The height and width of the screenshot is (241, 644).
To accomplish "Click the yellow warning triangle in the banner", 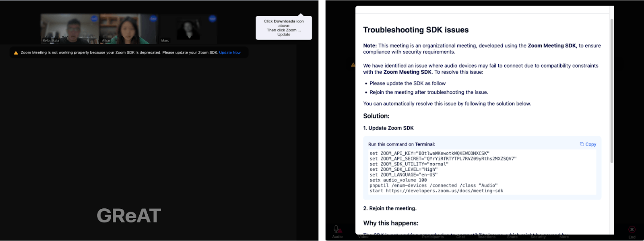I will tap(16, 53).
